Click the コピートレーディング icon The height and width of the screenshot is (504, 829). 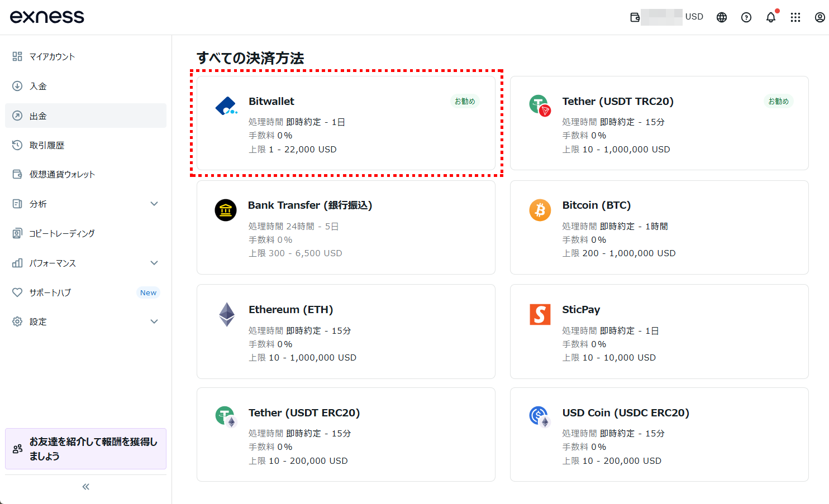17,233
